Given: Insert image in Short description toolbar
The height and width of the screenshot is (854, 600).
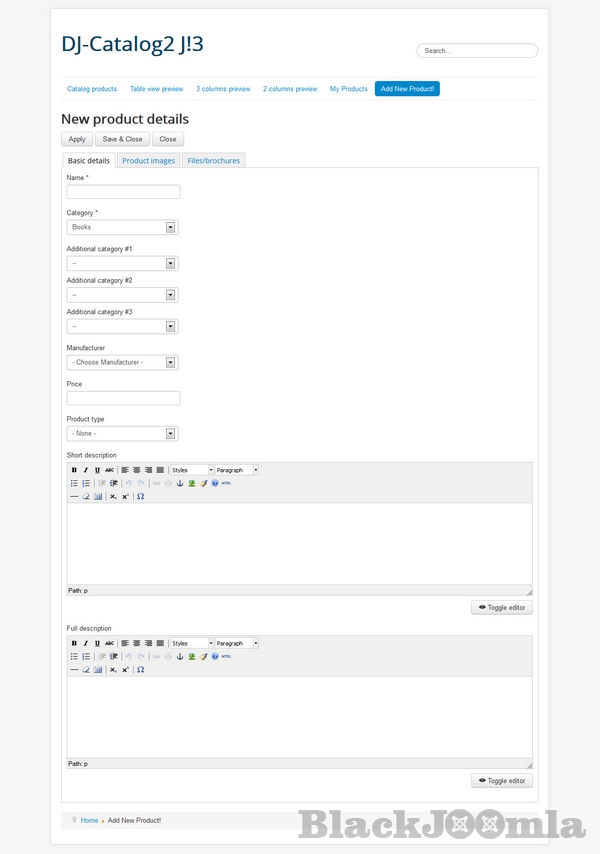Looking at the screenshot, I should (191, 483).
